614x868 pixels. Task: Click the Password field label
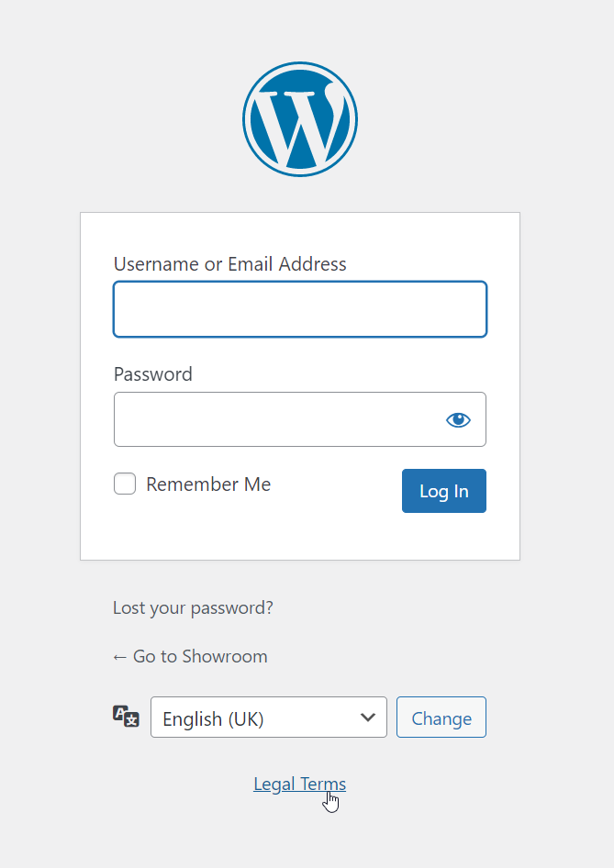(x=153, y=374)
